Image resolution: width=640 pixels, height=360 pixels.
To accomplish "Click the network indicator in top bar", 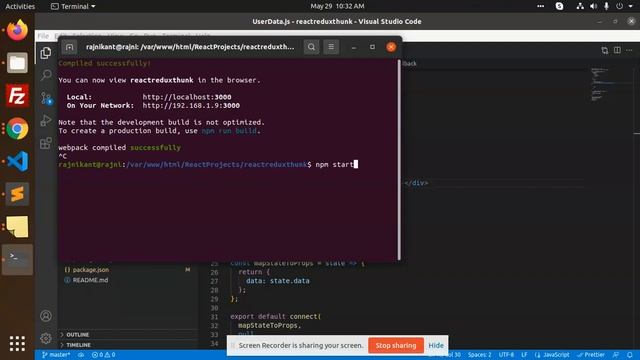I will click(x=580, y=6).
